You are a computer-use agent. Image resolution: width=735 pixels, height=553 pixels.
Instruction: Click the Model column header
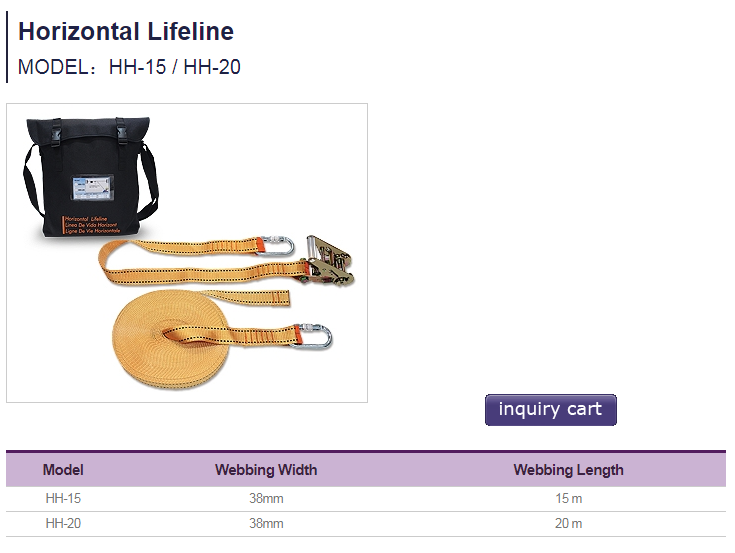pos(63,470)
